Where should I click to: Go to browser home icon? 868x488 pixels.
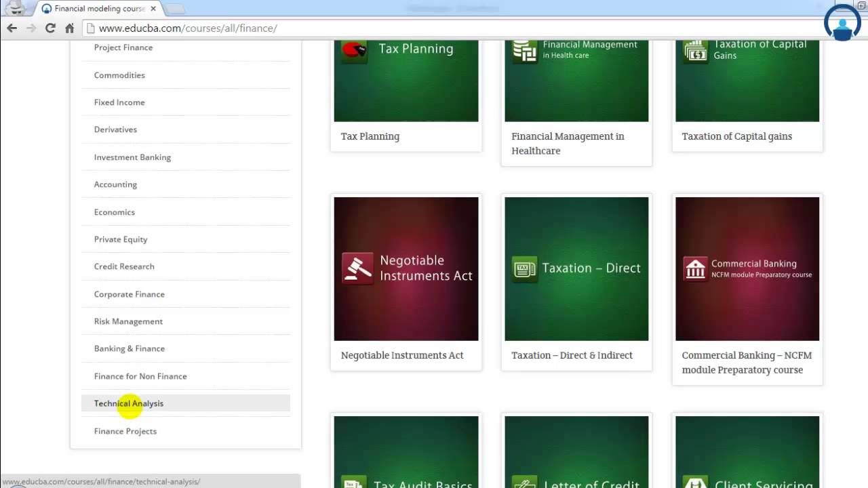pos(69,28)
